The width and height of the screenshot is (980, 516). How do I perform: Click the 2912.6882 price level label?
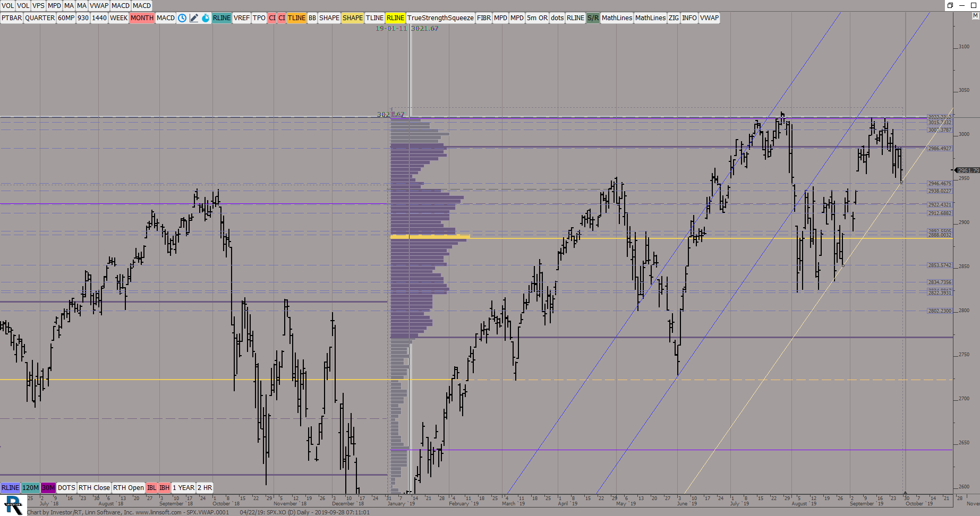pos(940,213)
